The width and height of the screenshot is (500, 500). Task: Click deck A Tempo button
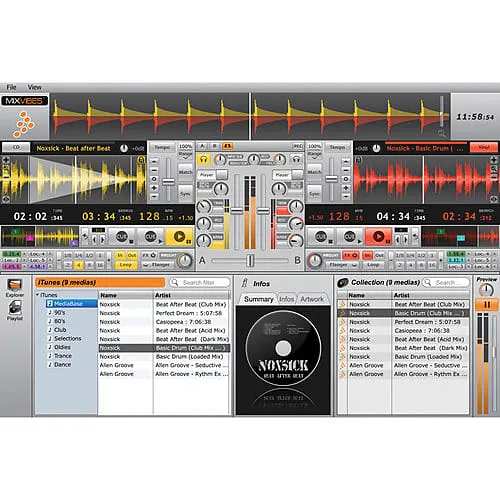click(x=162, y=147)
